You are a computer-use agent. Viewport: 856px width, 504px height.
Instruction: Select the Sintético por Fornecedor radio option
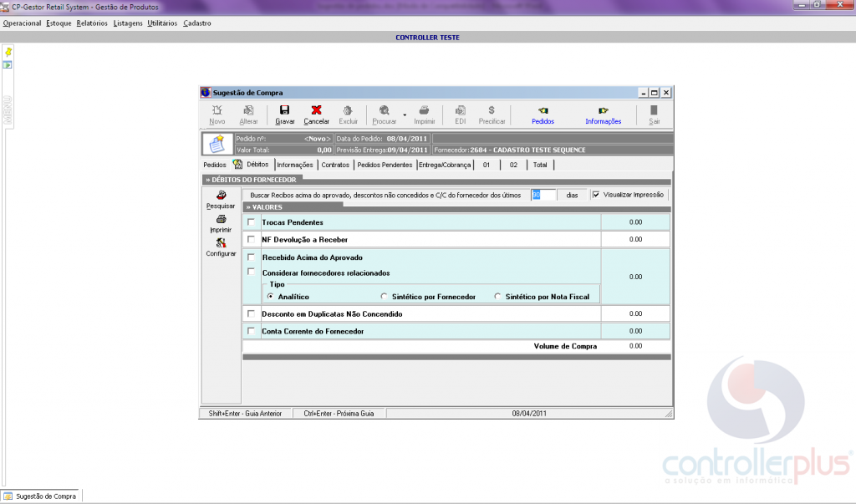click(384, 297)
